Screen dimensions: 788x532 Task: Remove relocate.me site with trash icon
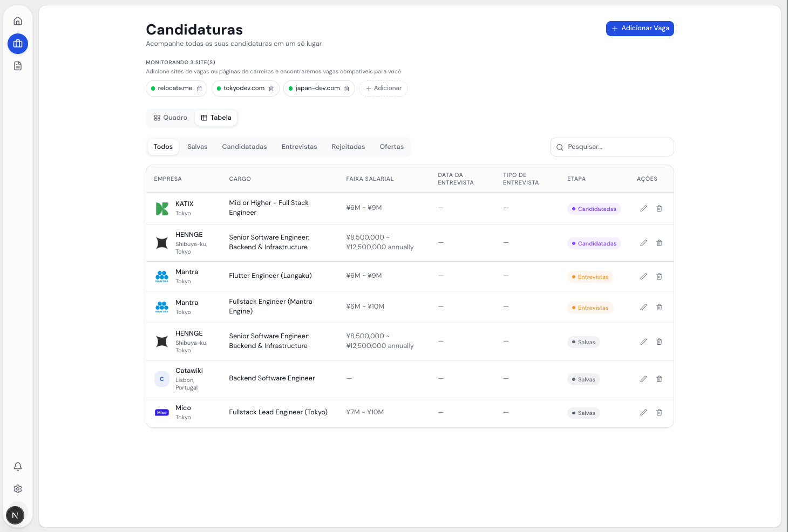199,88
